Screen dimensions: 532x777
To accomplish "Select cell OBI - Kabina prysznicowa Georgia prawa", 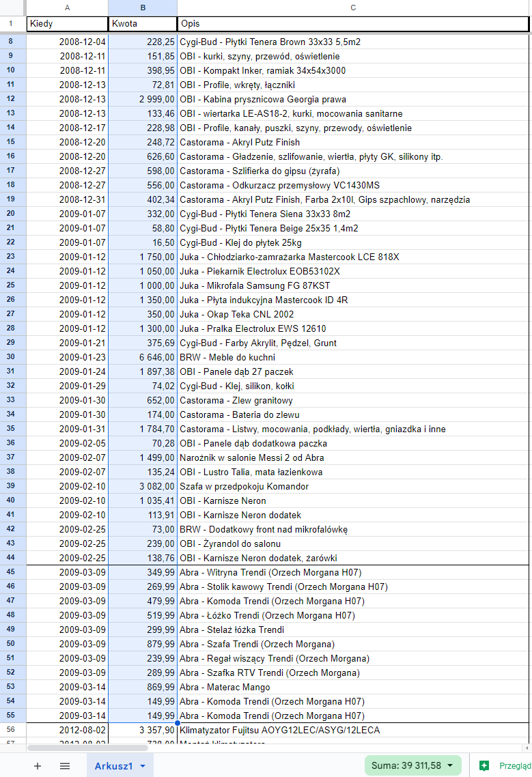I will [x=353, y=99].
